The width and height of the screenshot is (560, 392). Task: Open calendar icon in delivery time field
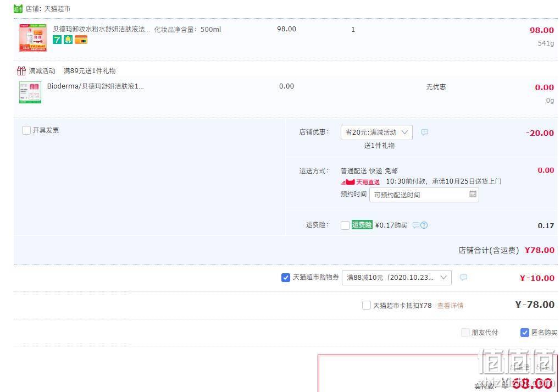[x=473, y=194]
